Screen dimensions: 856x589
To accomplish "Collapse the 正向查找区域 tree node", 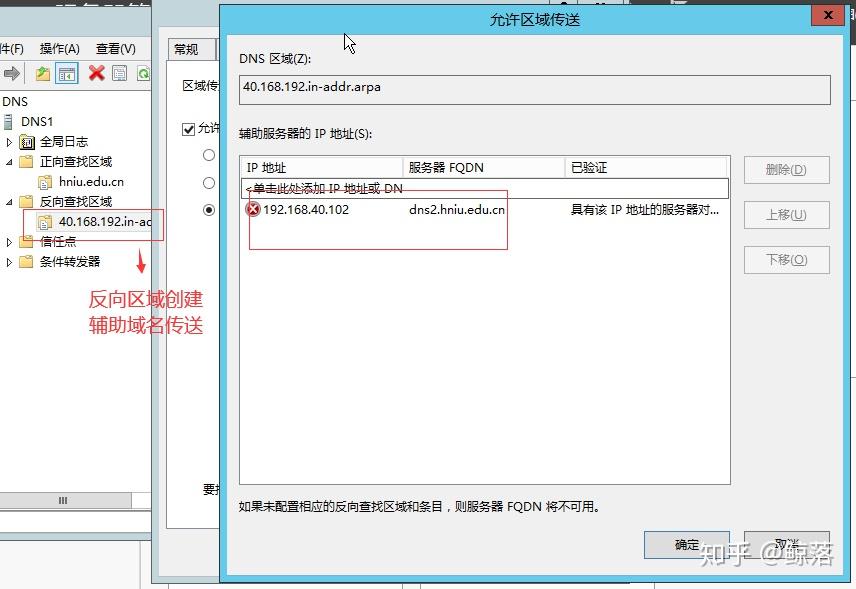I will point(11,162).
